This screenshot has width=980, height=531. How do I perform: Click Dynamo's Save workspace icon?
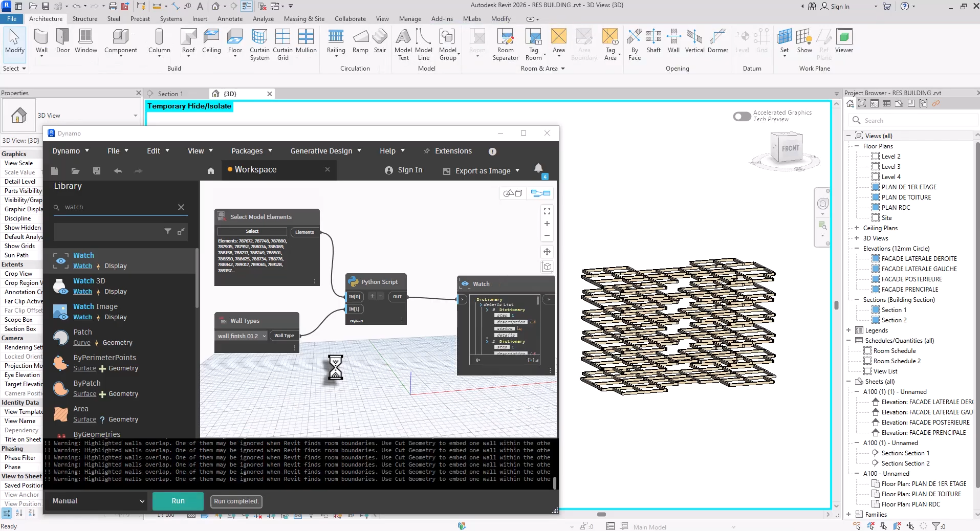(x=96, y=171)
